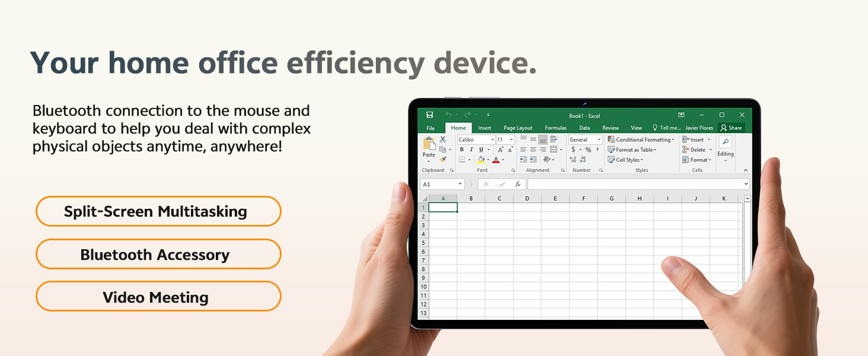Apply Accounting format with the dollar icon

[573, 150]
